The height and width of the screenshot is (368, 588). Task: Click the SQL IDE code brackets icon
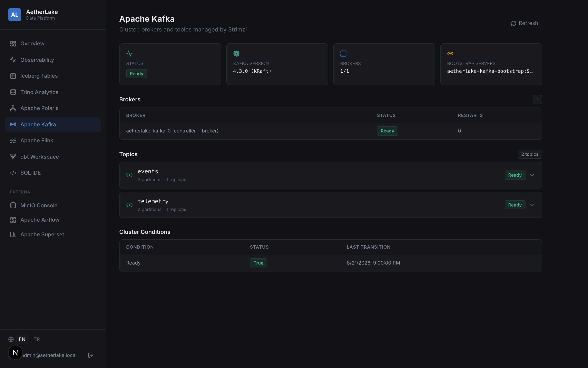13,173
